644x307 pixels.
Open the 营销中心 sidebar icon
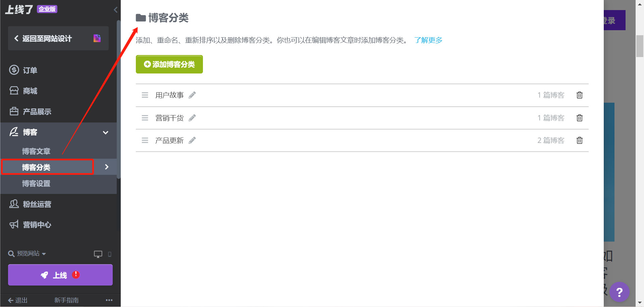(14, 224)
